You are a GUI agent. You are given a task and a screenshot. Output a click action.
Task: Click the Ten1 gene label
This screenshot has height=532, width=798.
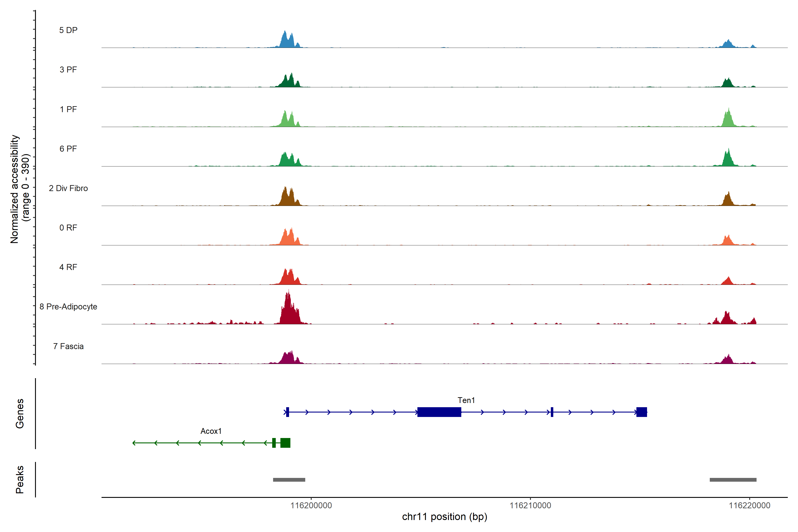[466, 400]
